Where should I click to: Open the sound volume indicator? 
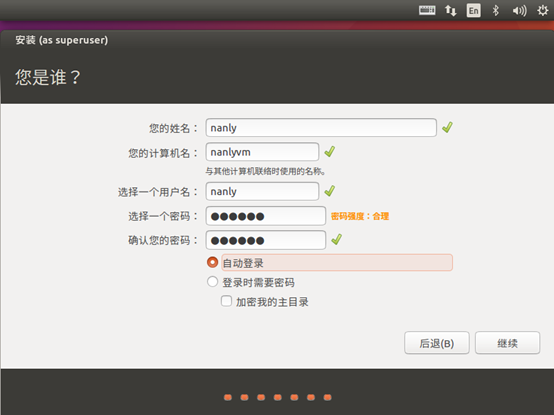519,11
